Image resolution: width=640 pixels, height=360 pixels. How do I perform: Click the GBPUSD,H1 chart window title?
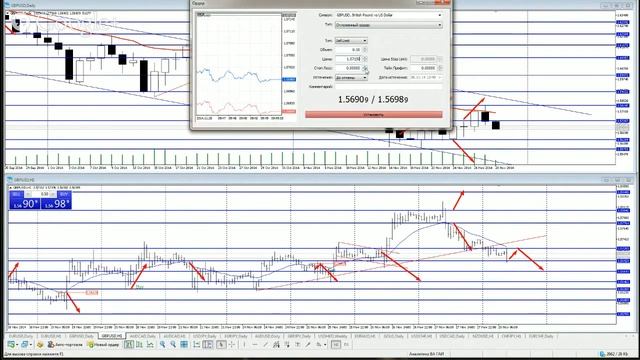coord(24,180)
